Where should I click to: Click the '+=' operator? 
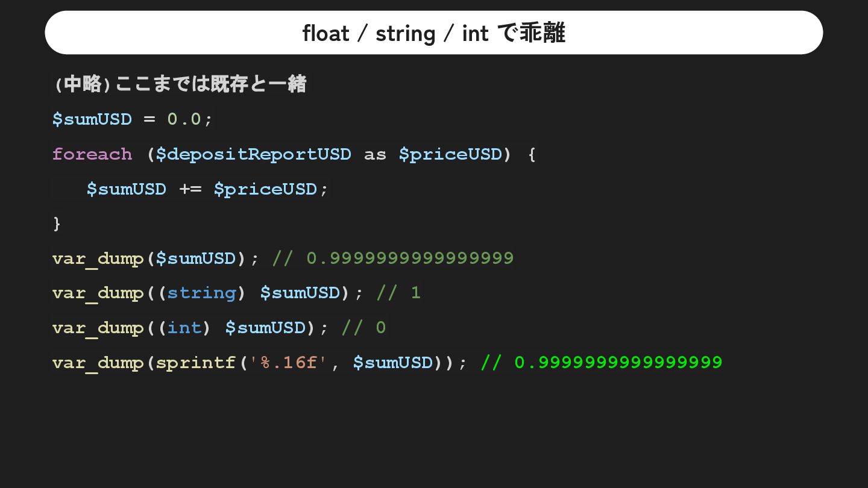190,189
